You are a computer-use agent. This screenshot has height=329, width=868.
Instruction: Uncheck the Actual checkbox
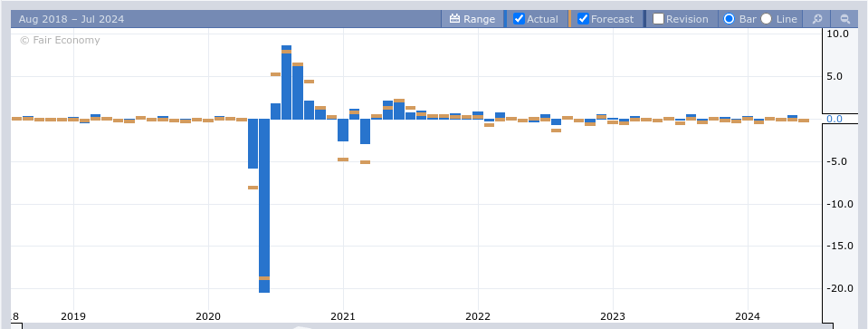[519, 19]
